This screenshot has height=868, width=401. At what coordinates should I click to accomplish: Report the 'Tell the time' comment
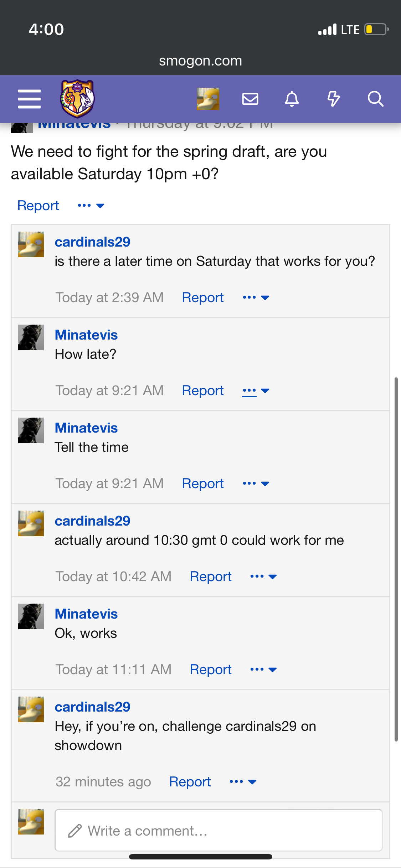[x=203, y=484]
